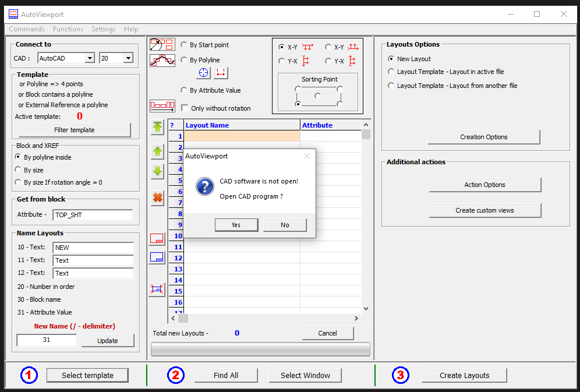Screen dimensions: 580x392
Task: Click the blue frame template icon
Action: click(x=157, y=257)
